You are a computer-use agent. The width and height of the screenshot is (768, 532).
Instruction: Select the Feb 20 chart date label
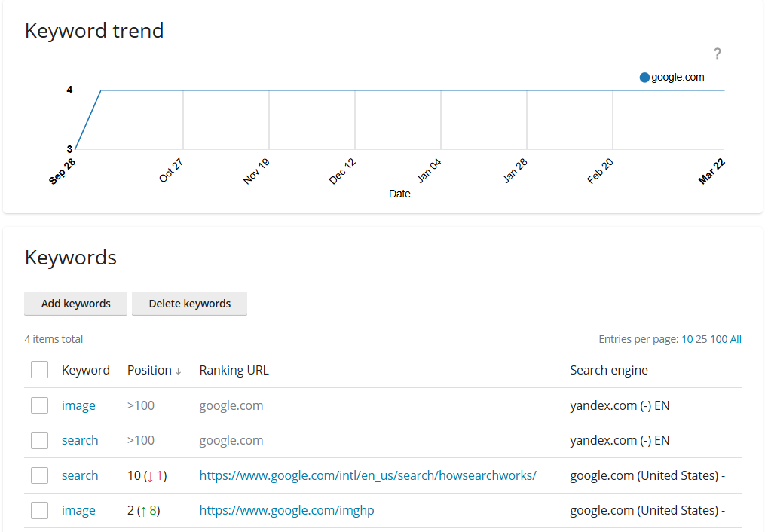[x=600, y=171]
